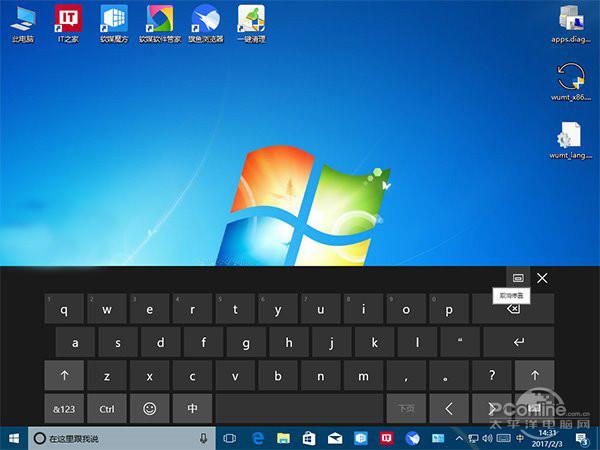Expand hidden system tray icons chevron

click(459, 438)
